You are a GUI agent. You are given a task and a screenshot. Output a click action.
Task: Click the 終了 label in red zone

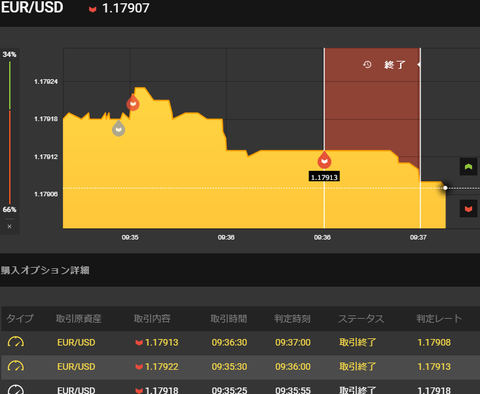pyautogui.click(x=394, y=65)
